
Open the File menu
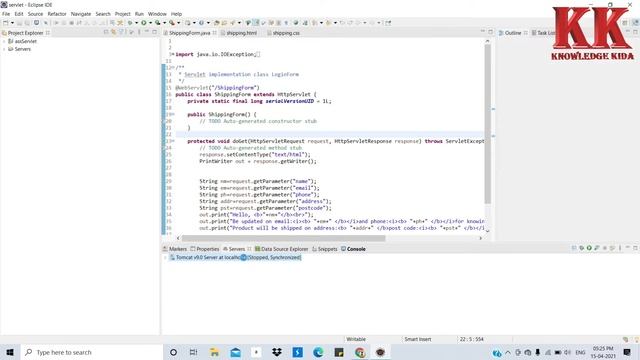tap(6, 14)
